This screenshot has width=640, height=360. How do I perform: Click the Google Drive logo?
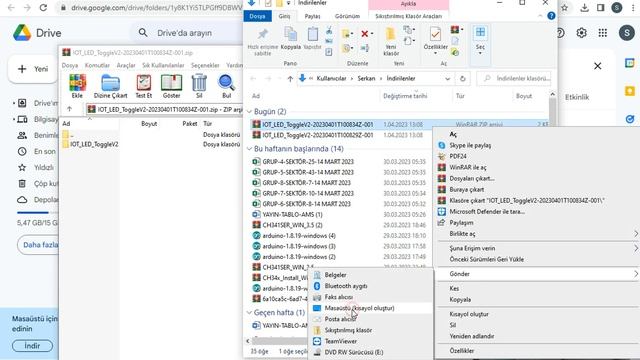22,33
